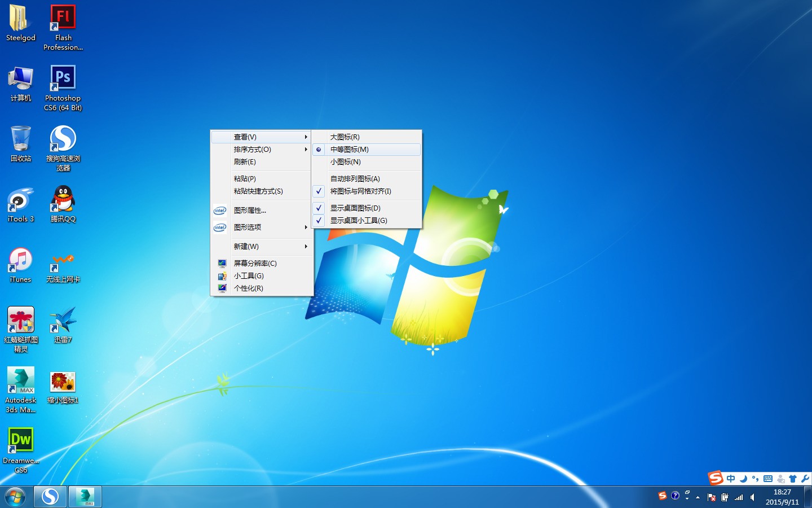The height and width of the screenshot is (508, 812).
Task: Select the 迅雷7 desktop shortcut
Action: click(63, 325)
